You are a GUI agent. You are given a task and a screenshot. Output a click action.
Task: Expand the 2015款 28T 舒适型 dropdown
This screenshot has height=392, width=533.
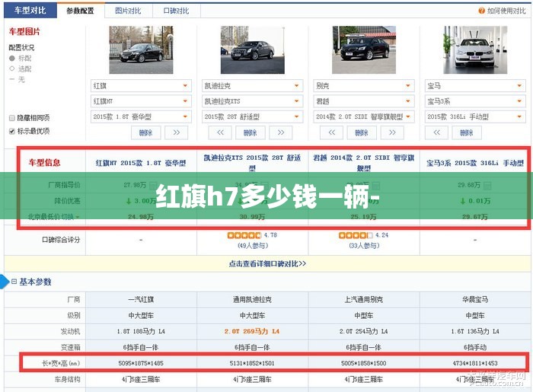[x=253, y=116]
